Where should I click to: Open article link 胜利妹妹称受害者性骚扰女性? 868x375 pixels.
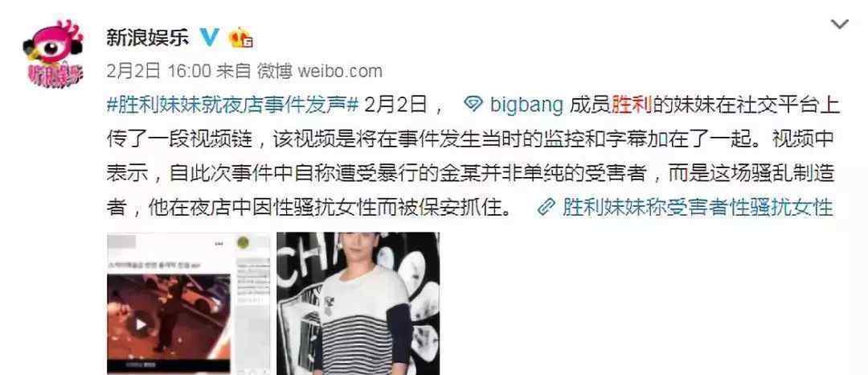point(698,208)
